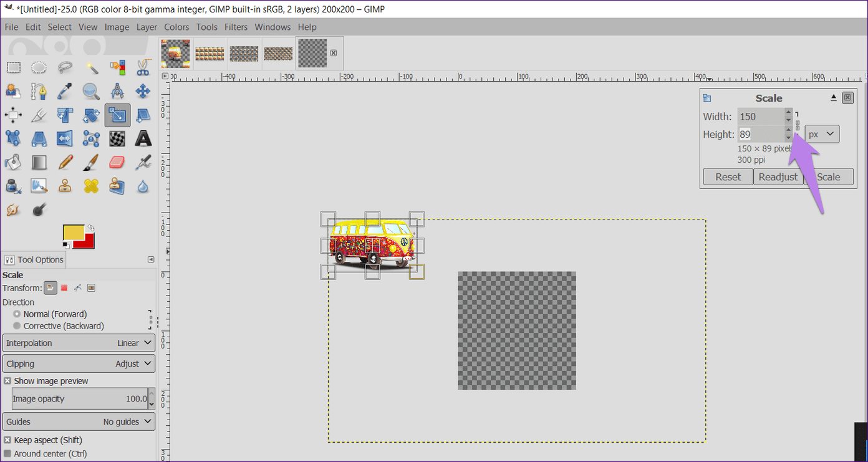Open the Colors menu
The width and height of the screenshot is (868, 462).
176,27
